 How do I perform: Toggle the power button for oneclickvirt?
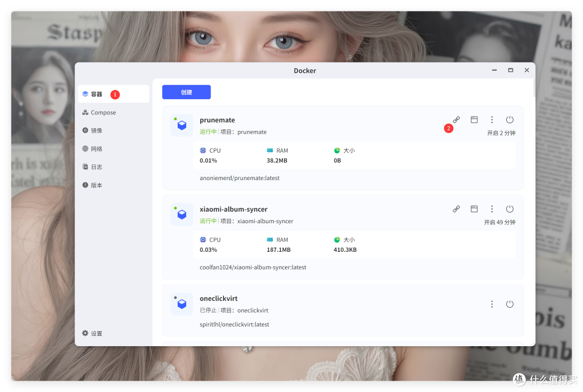(510, 304)
